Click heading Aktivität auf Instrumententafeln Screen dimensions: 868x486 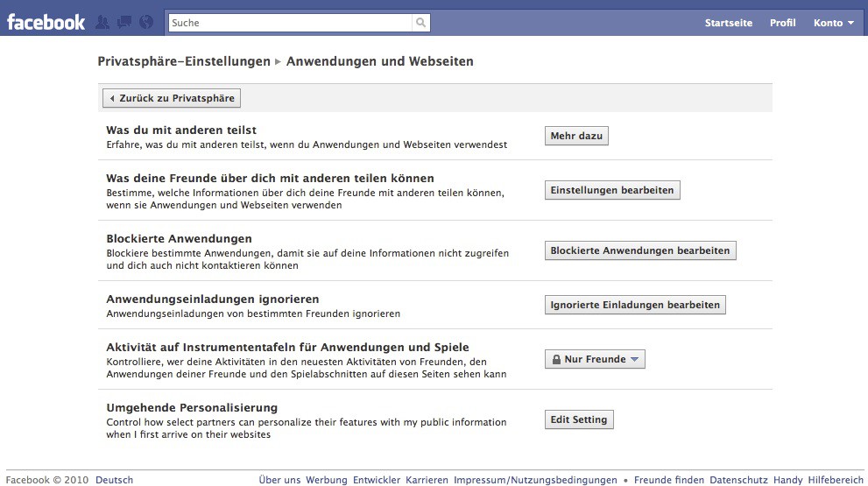[x=288, y=347]
